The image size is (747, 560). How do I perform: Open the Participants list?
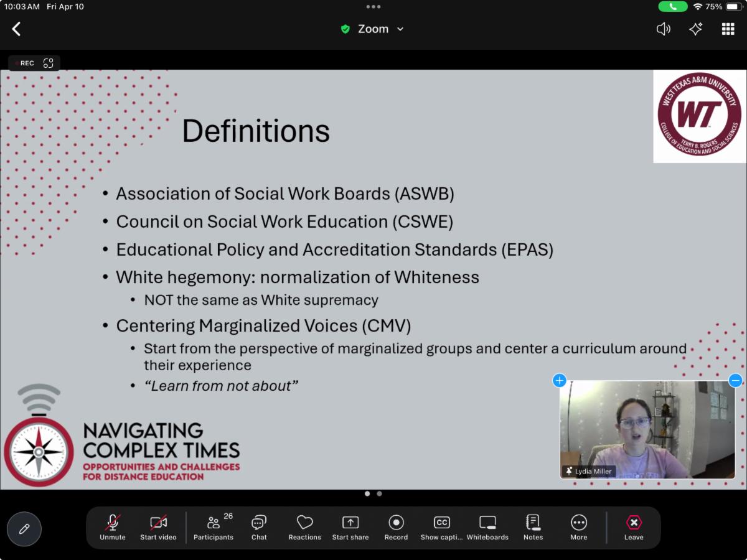pyautogui.click(x=214, y=528)
